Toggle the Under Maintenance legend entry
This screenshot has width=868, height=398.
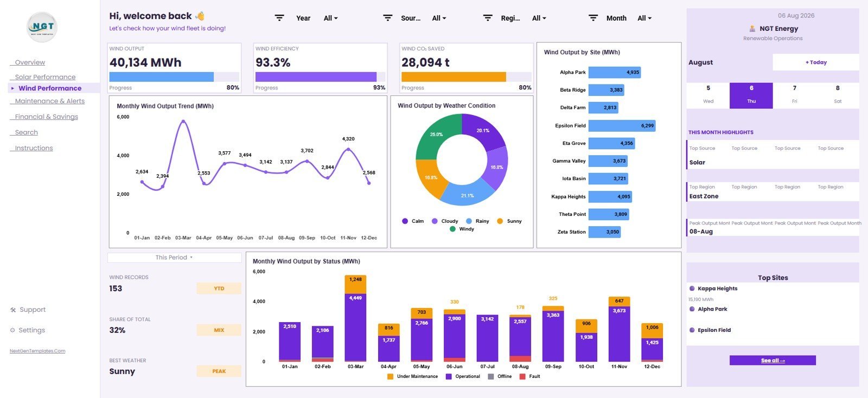point(412,376)
